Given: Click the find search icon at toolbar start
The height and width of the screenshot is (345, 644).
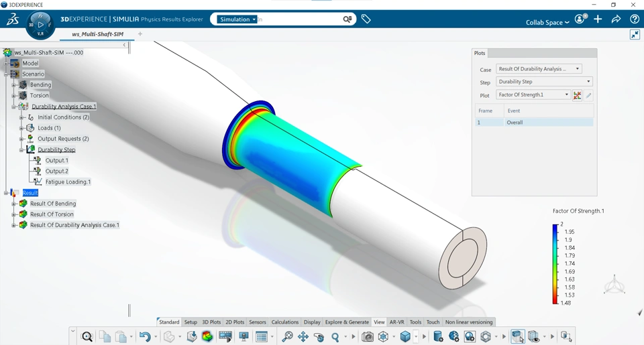Looking at the screenshot, I should 87,337.
